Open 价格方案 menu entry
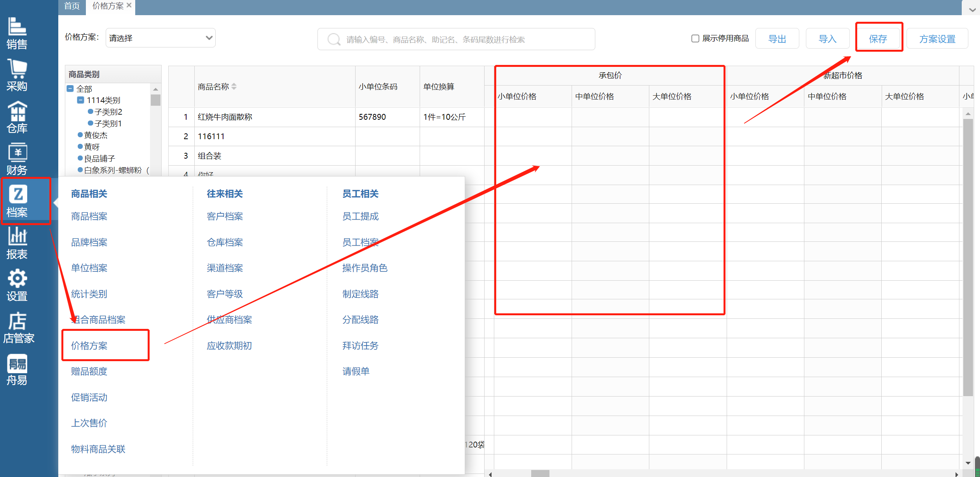Screen dimensions: 980x477 point(89,346)
